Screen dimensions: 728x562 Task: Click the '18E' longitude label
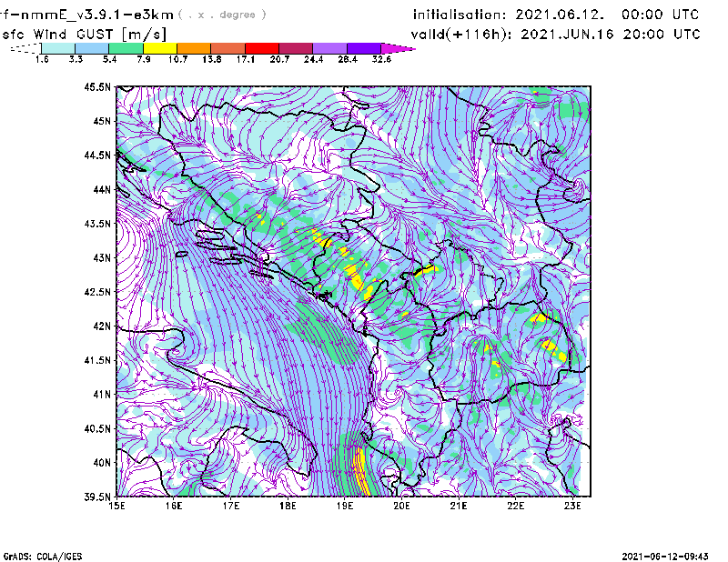(288, 506)
